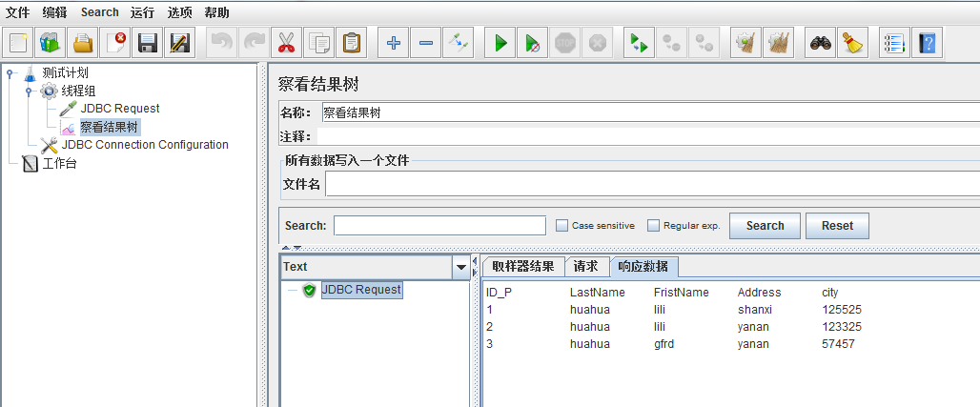Toggle the Case sensitive checkbox

coord(561,225)
